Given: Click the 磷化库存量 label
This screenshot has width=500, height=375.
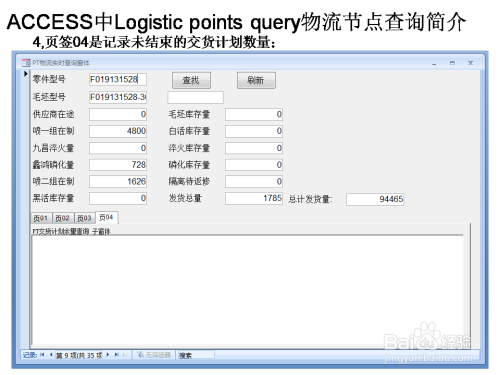Looking at the screenshot, I should pos(189,165).
